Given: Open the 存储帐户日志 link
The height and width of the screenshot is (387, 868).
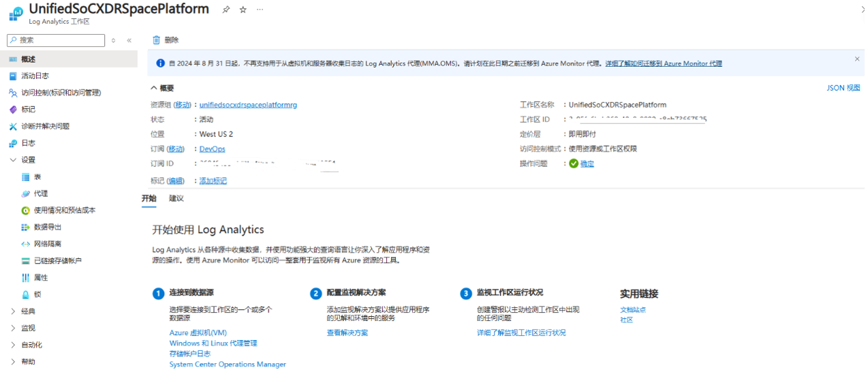Looking at the screenshot, I should click(190, 354).
